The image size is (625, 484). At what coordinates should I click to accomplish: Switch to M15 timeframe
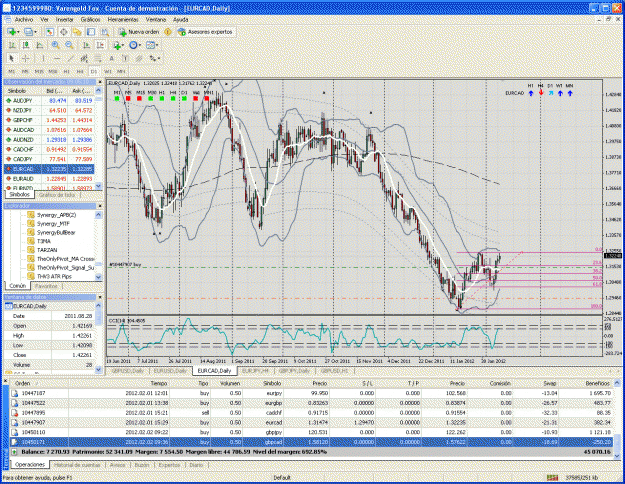tap(39, 71)
